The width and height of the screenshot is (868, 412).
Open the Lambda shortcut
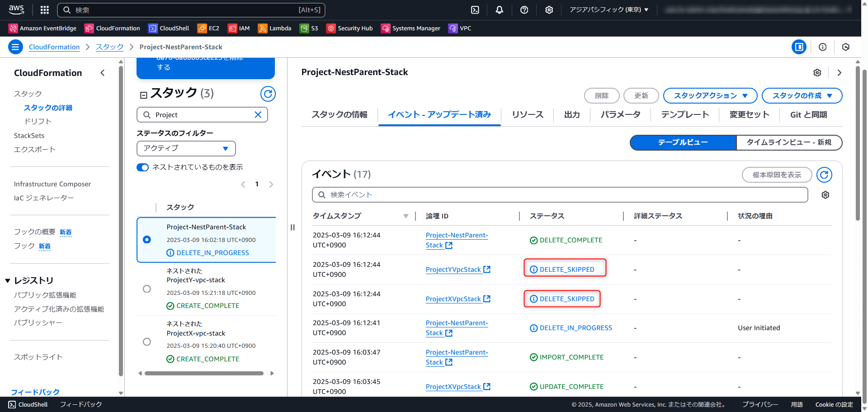pos(274,28)
